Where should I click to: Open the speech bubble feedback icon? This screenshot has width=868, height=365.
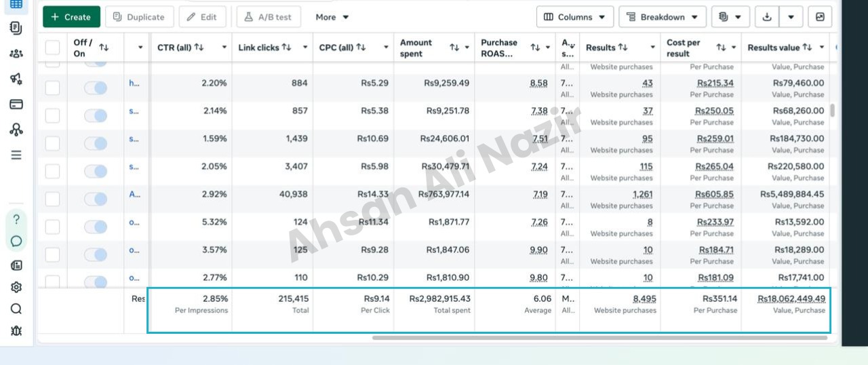[16, 241]
